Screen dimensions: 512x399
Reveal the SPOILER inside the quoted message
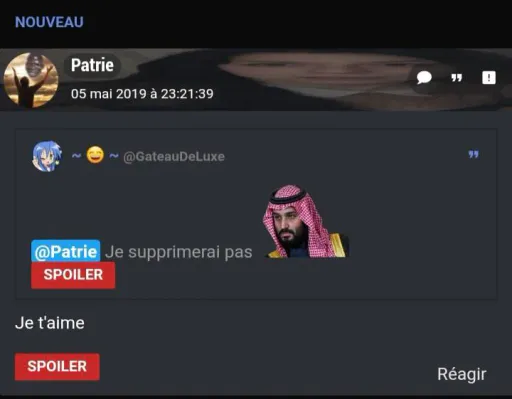pyautogui.click(x=73, y=275)
